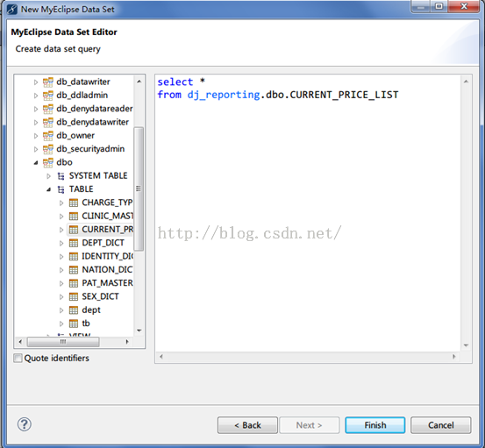Click the tree scroll down arrow
Viewport: 485px width, 448px height.
139,331
